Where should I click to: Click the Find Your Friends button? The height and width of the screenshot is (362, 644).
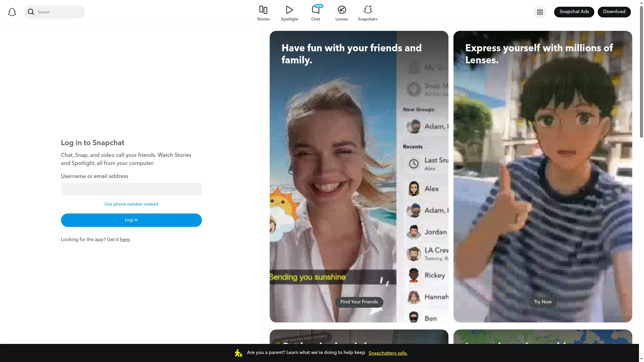tap(359, 302)
